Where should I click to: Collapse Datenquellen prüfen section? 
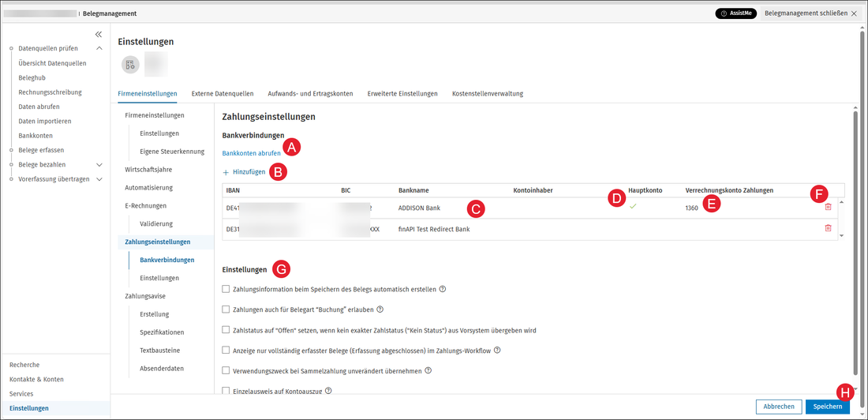coord(99,48)
